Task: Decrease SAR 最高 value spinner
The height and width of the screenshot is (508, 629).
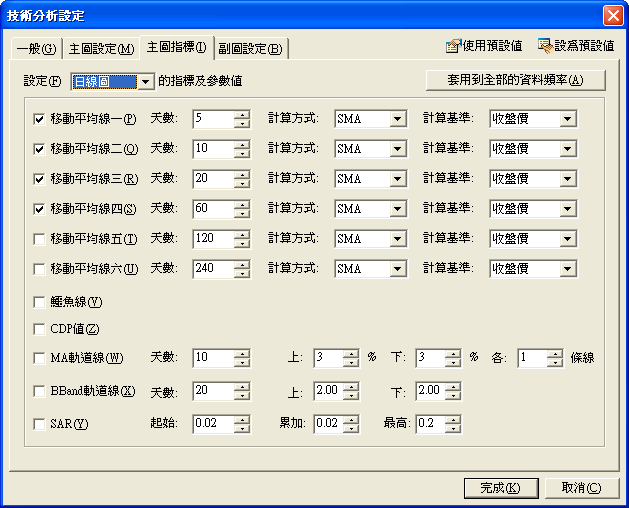Action: [x=452, y=429]
